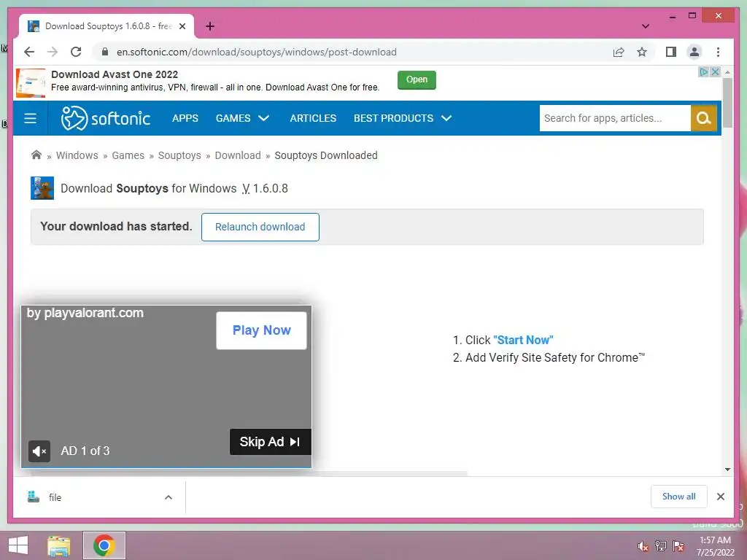747x560 pixels.
Task: Click the "Start Now" link
Action: click(523, 340)
